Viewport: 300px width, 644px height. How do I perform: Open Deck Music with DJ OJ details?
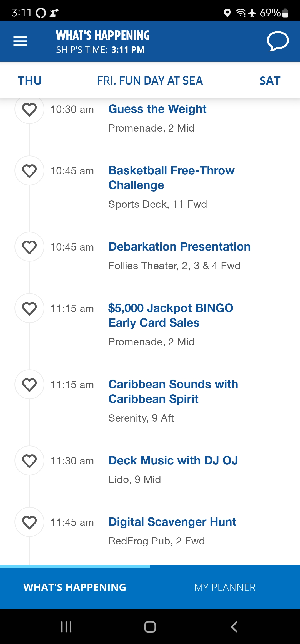(173, 460)
